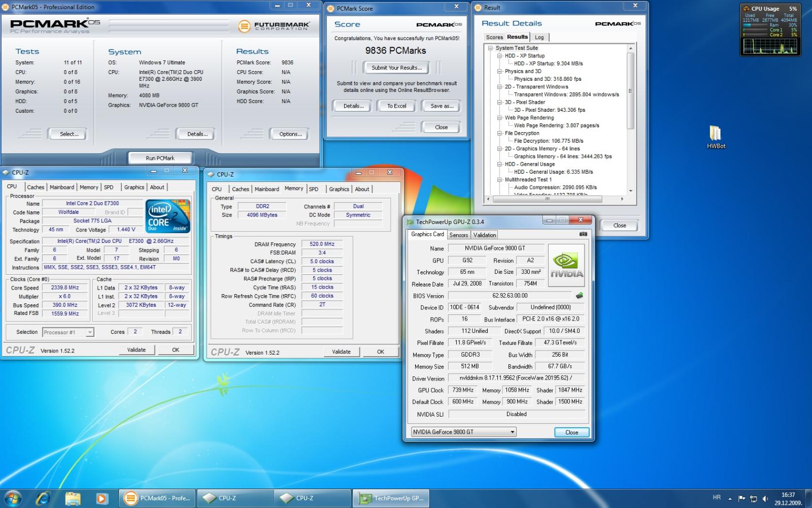Open Mainboard tab in left CPU-Z window

[x=62, y=187]
